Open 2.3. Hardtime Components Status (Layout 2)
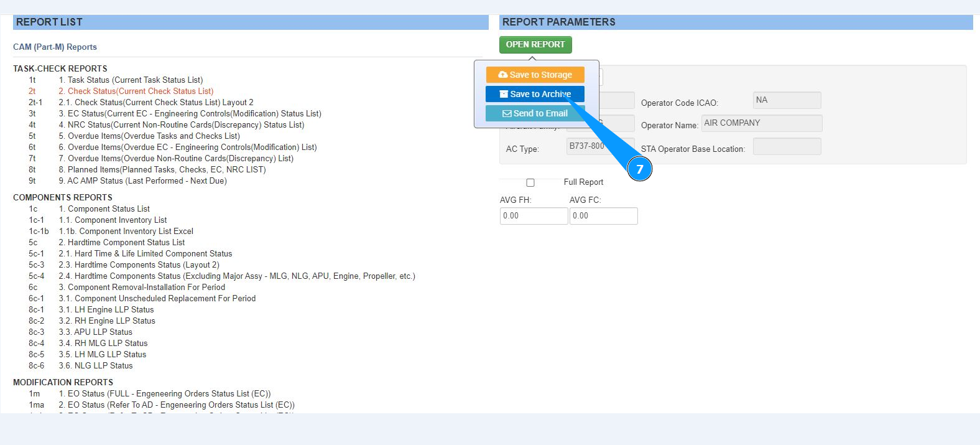The height and width of the screenshot is (445, 980). point(139,265)
